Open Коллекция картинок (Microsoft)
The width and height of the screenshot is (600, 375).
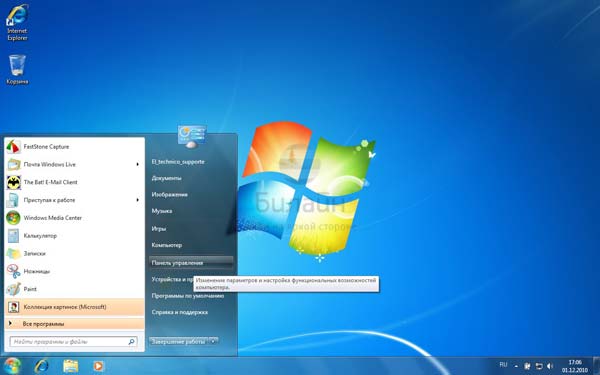tap(75, 307)
